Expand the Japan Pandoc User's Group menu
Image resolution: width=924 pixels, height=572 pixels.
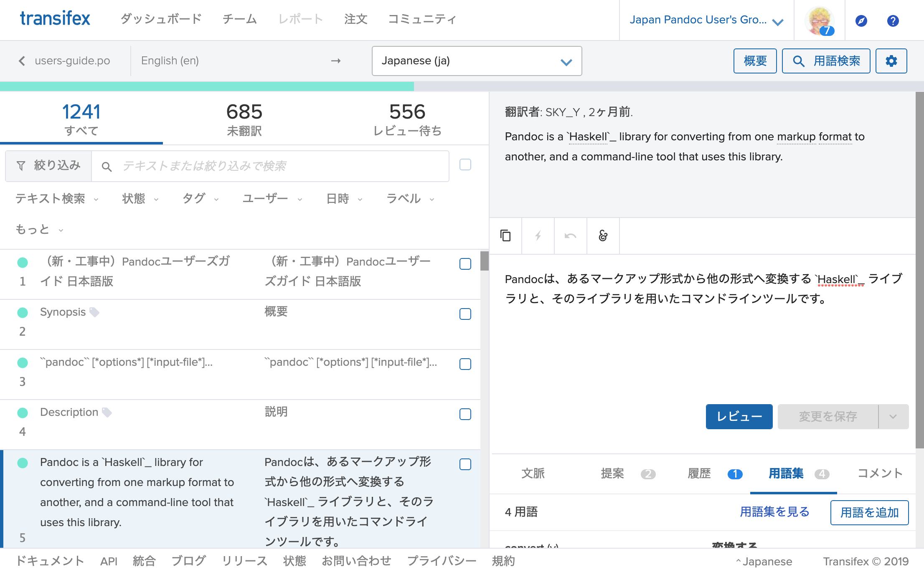706,20
